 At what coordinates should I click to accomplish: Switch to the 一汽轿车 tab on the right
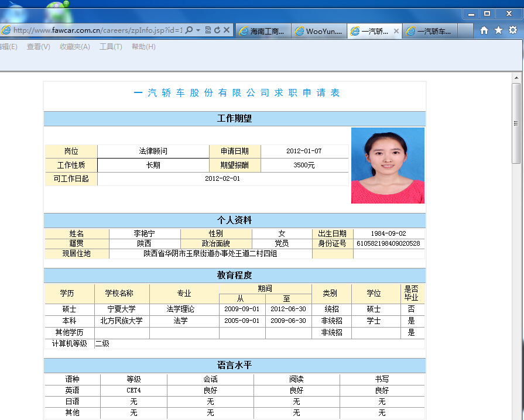tap(430, 31)
